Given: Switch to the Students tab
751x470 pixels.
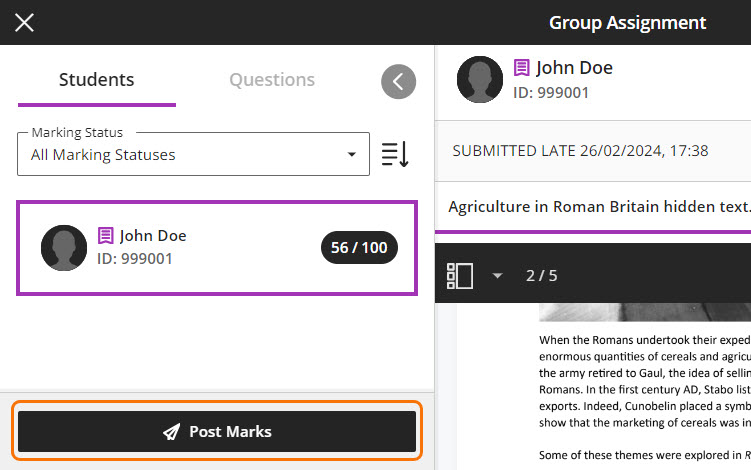Looking at the screenshot, I should point(96,80).
